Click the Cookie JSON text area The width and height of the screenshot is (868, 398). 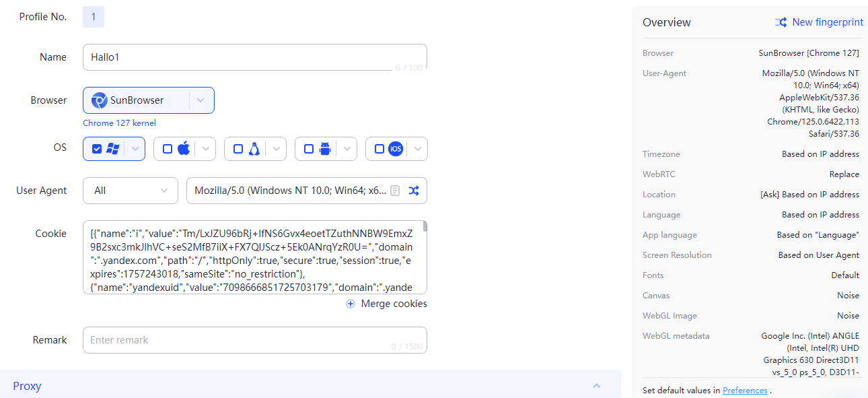255,257
